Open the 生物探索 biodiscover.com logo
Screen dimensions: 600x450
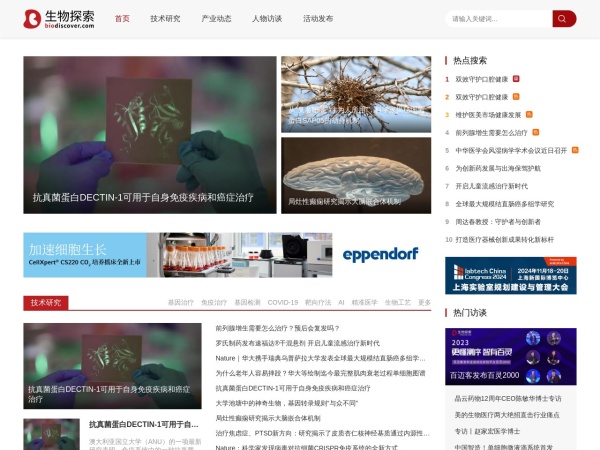tap(59, 19)
